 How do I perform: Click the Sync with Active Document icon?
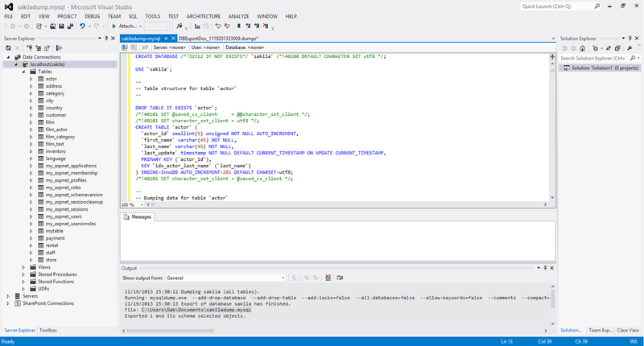[609, 48]
